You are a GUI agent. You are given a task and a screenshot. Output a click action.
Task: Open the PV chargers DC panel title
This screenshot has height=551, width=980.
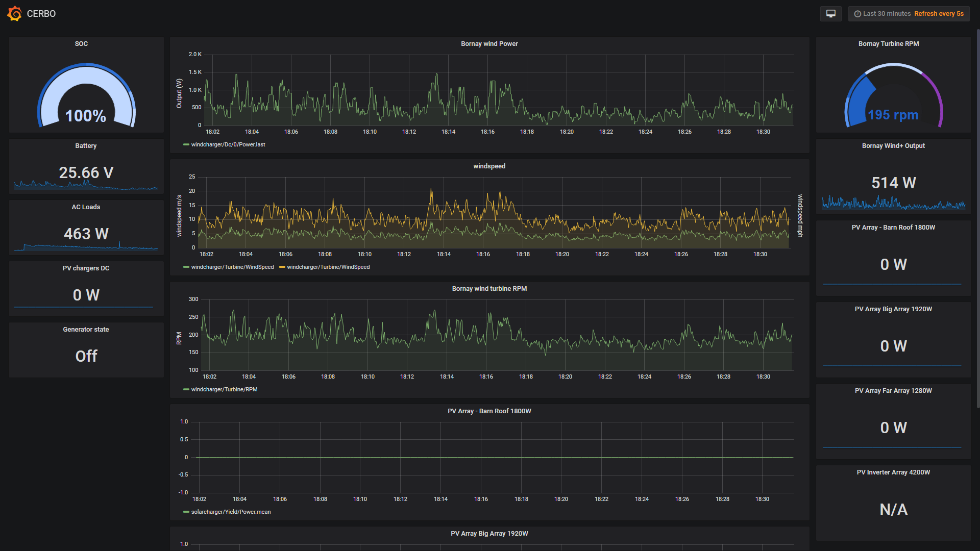[86, 268]
